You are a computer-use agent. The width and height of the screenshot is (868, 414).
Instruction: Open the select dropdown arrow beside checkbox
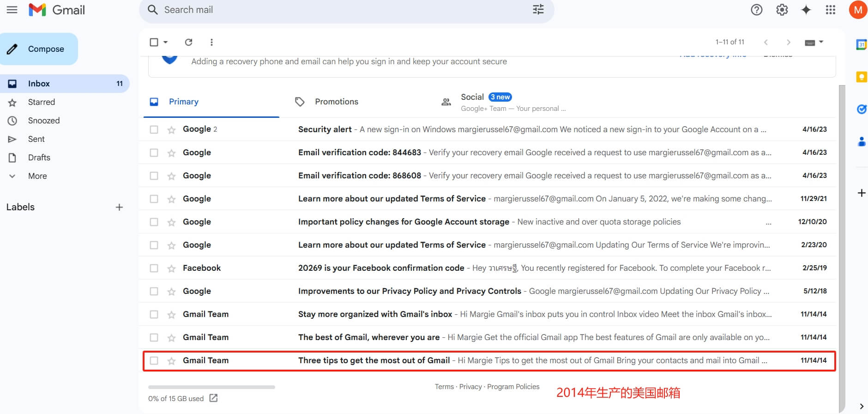(x=165, y=42)
